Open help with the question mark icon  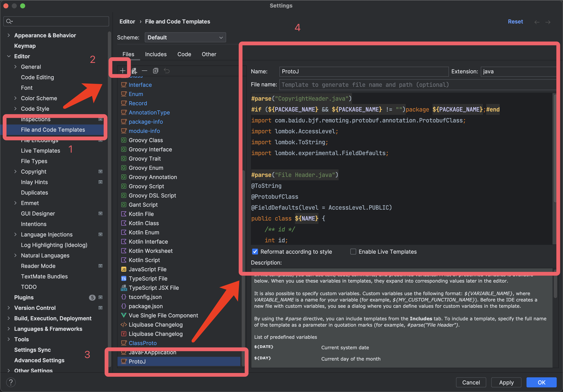11,382
